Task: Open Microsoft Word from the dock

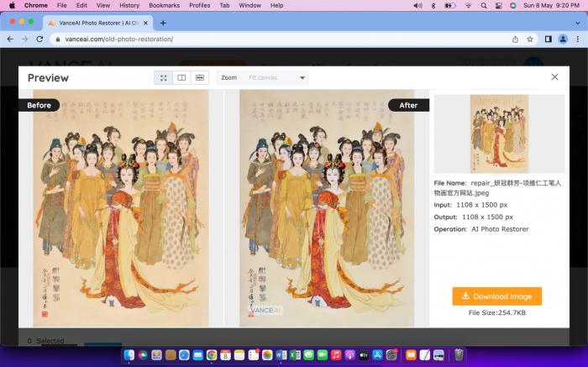Action: pos(281,354)
